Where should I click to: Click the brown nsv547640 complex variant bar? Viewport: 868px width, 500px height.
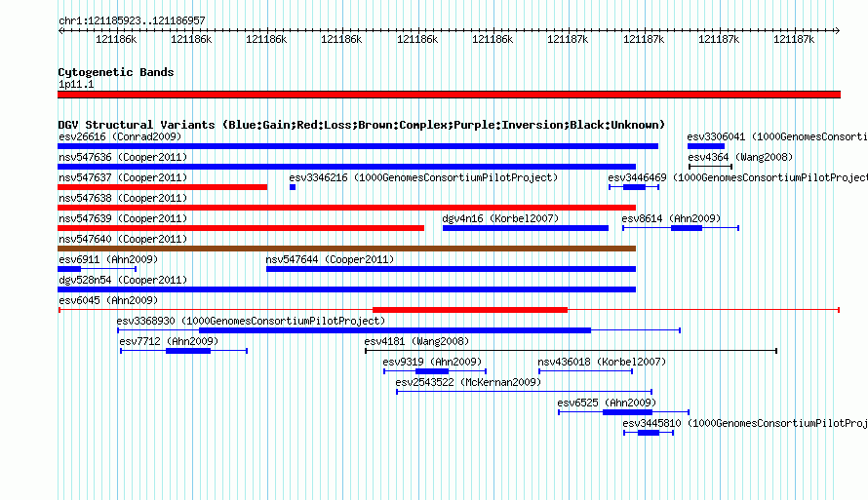point(346,249)
